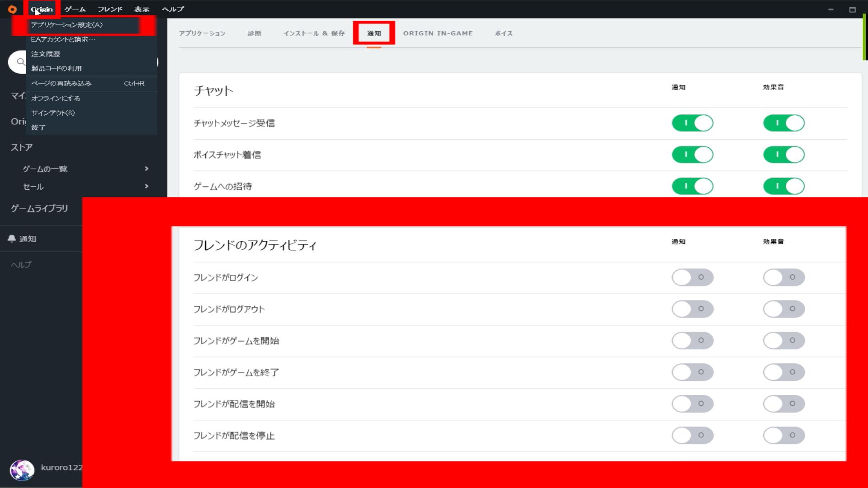The image size is (868, 488).
Task: Open ゲームの一覧 sidebar link
Action: click(45, 169)
